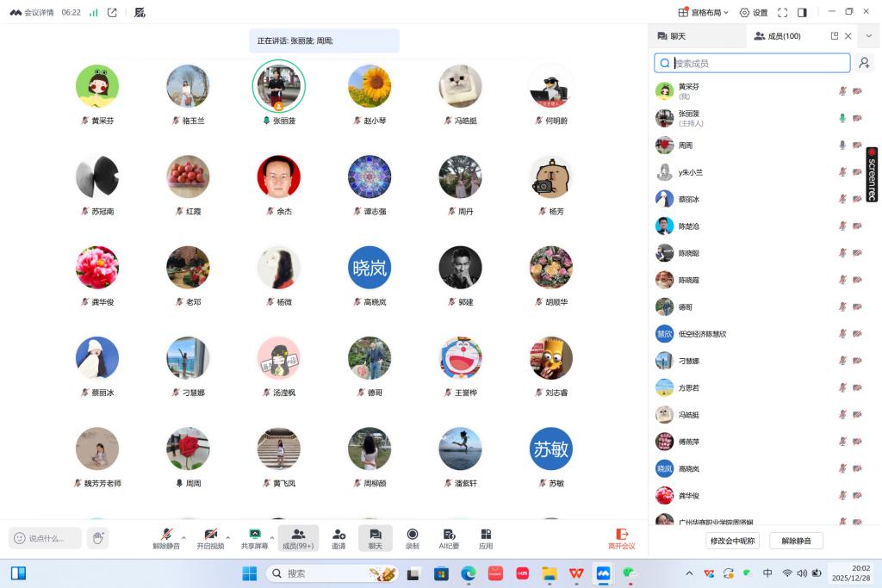The image size is (882, 588).
Task: Expand the video options arrow beside 开启视频
Action: [x=227, y=537]
